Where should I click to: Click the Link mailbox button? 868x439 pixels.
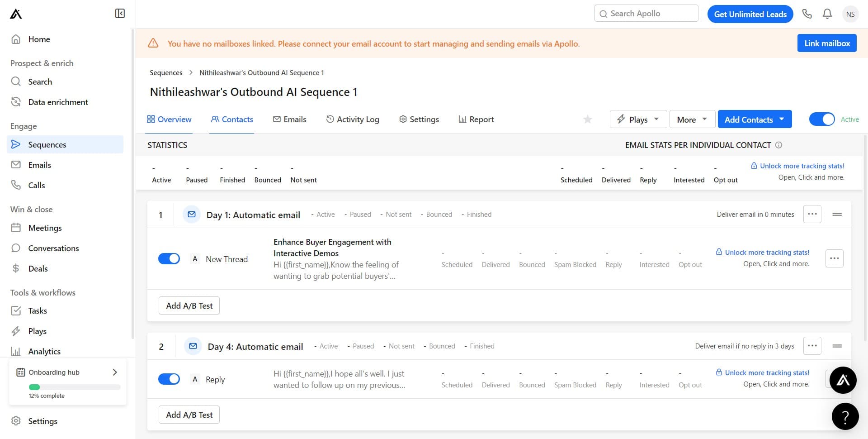(826, 43)
